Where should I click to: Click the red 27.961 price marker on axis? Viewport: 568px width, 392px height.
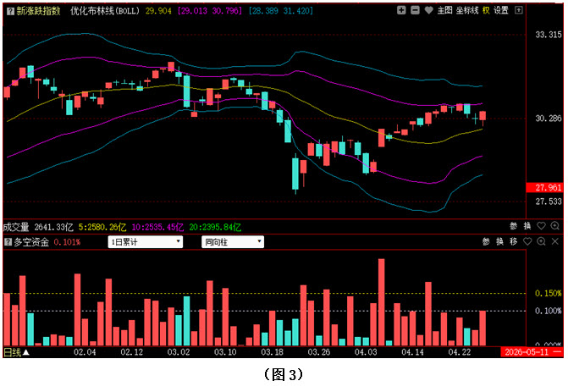tap(549, 187)
